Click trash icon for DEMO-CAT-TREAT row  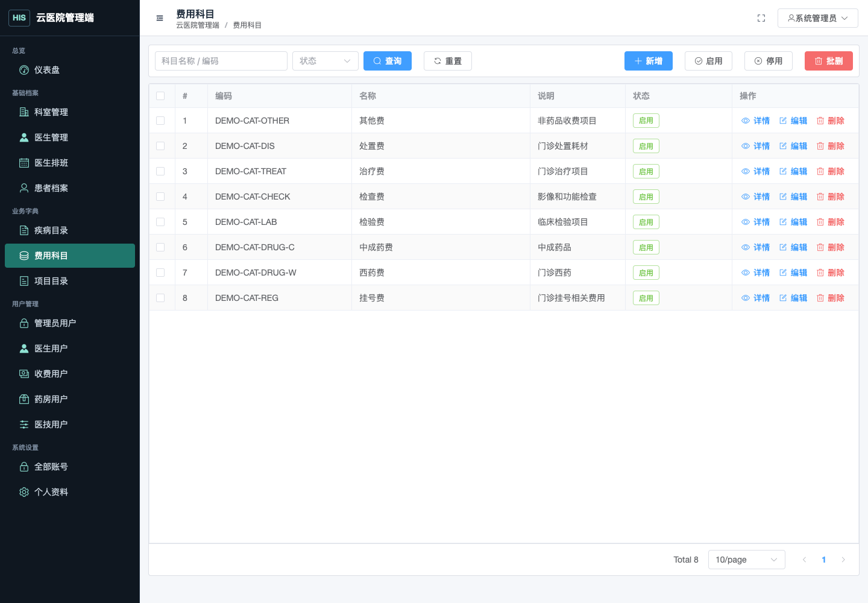point(820,171)
